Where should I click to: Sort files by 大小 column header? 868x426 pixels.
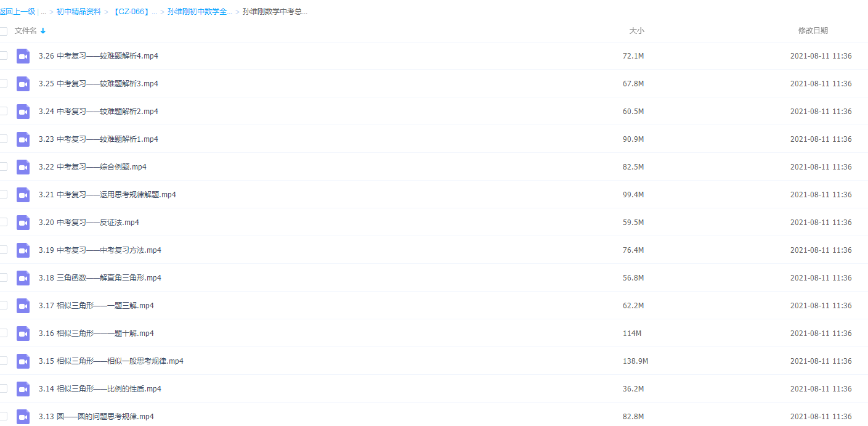tap(636, 31)
